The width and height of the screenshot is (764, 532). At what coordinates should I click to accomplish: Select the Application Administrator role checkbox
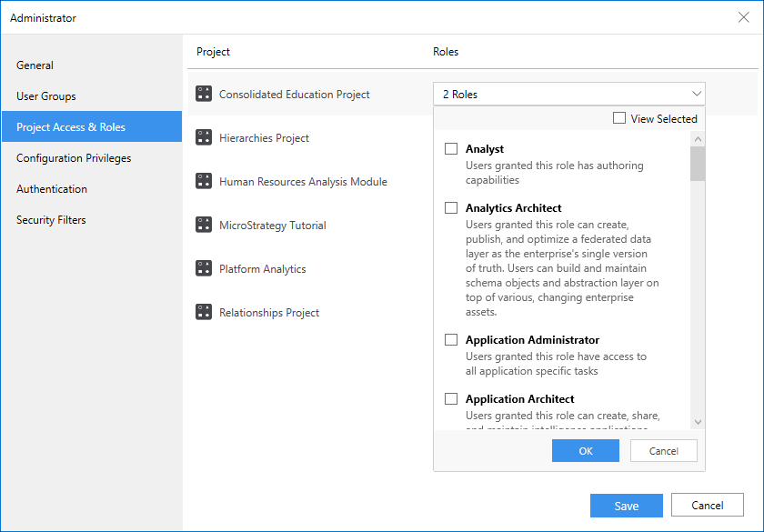451,340
